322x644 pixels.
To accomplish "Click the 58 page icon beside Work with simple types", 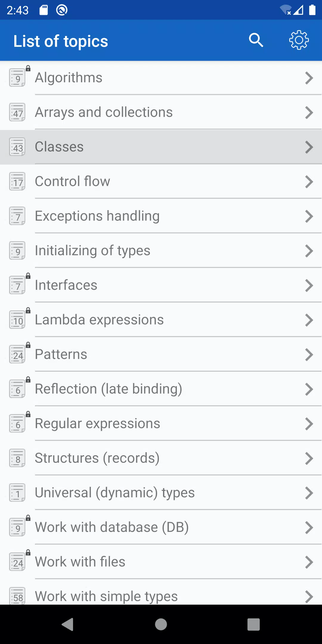I will click(17, 596).
